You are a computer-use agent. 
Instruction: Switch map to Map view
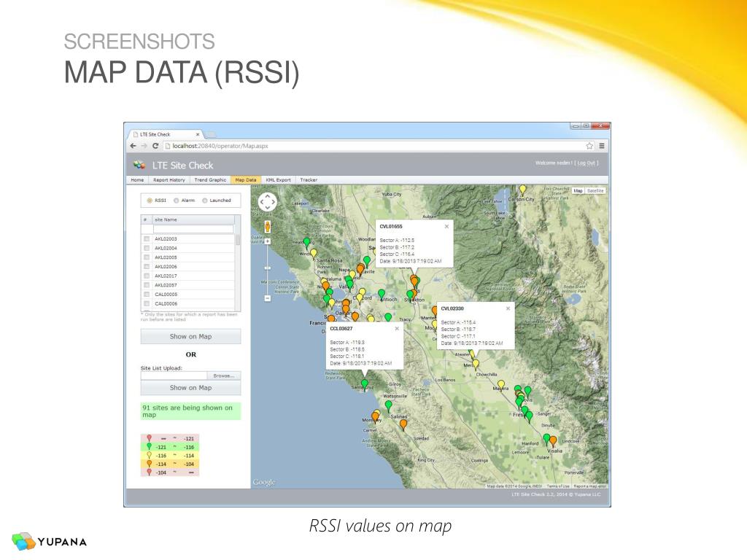pyautogui.click(x=578, y=190)
